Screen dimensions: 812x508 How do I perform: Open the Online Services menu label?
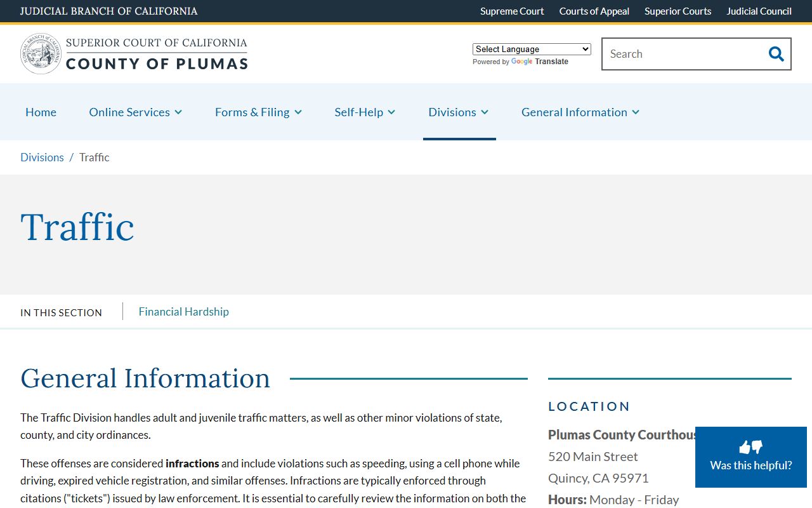129,112
